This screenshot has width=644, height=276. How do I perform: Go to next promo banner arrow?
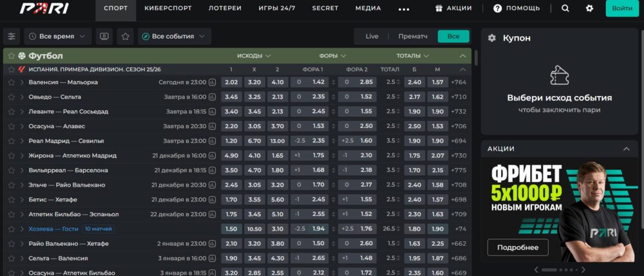(583, 270)
